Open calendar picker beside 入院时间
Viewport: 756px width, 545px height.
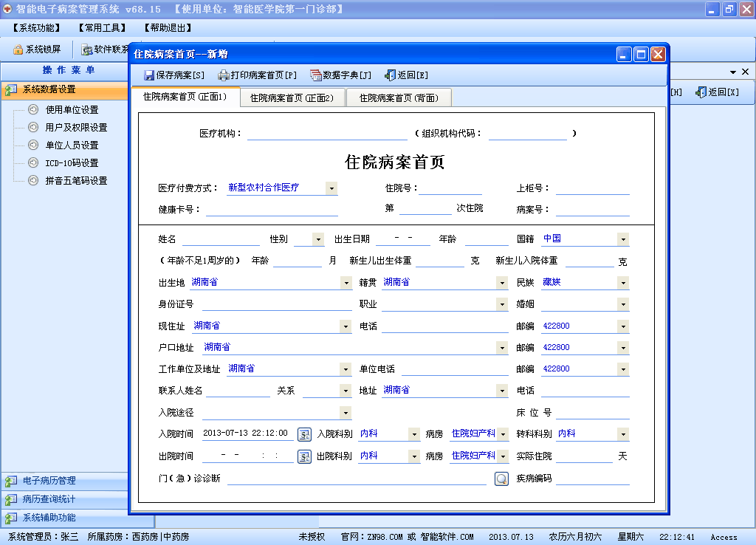click(304, 434)
